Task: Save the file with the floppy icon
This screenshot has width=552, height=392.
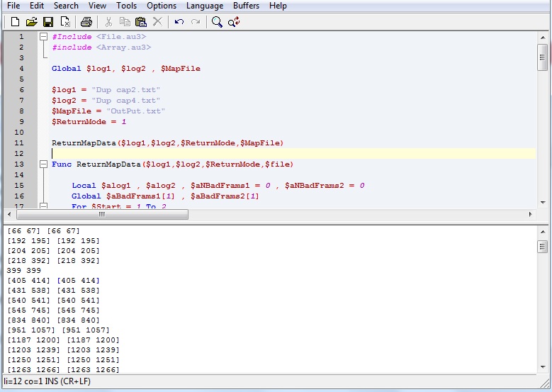Action: tap(48, 22)
